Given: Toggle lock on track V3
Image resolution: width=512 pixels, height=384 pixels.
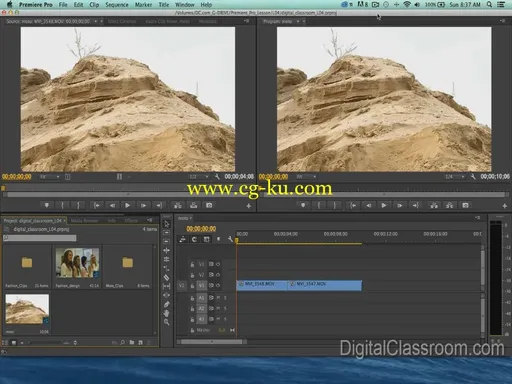Looking at the screenshot, I should click(x=192, y=264).
